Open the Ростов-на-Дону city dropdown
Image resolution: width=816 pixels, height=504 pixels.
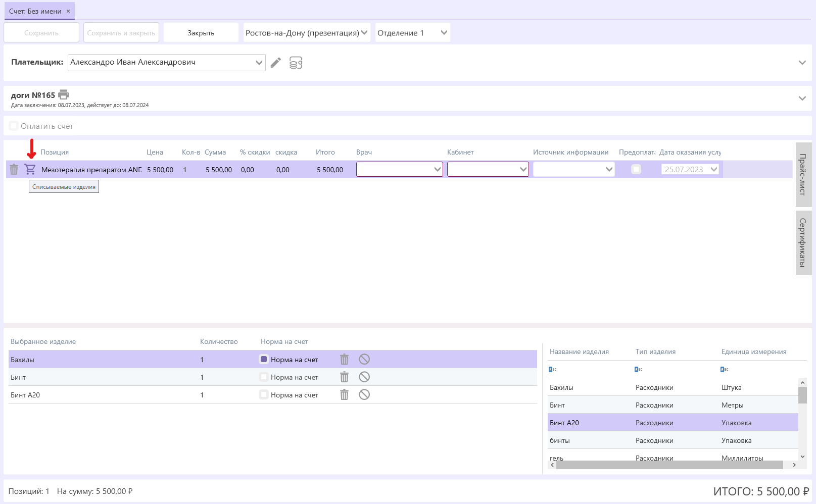point(307,33)
